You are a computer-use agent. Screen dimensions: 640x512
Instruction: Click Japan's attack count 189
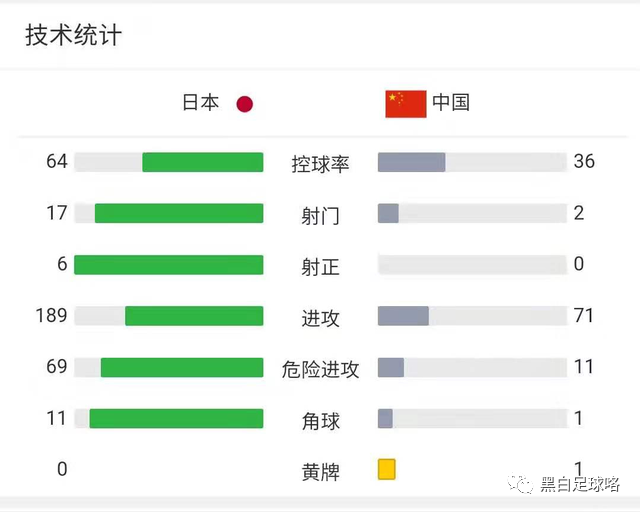coord(51,316)
